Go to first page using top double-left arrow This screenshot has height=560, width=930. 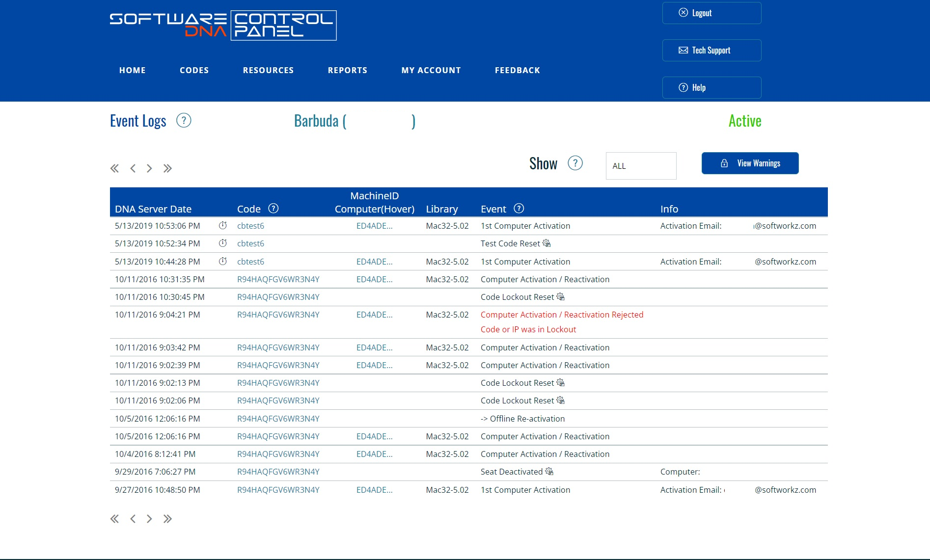(114, 168)
